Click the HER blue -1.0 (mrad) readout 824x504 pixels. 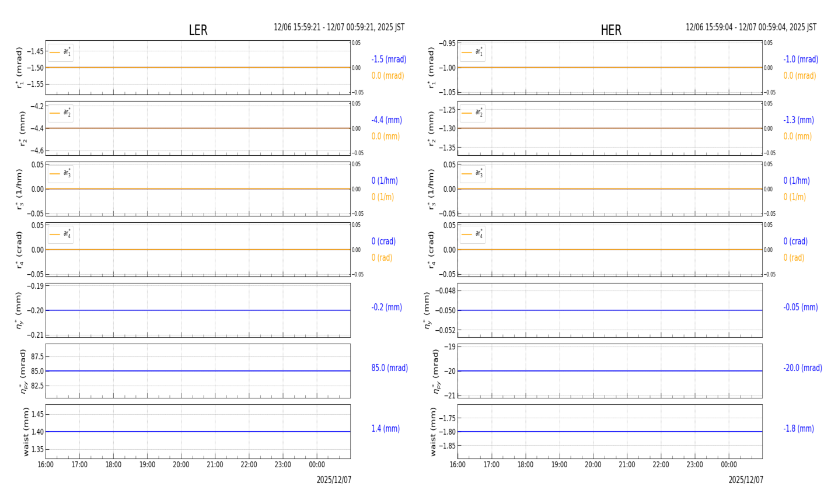pyautogui.click(x=801, y=60)
